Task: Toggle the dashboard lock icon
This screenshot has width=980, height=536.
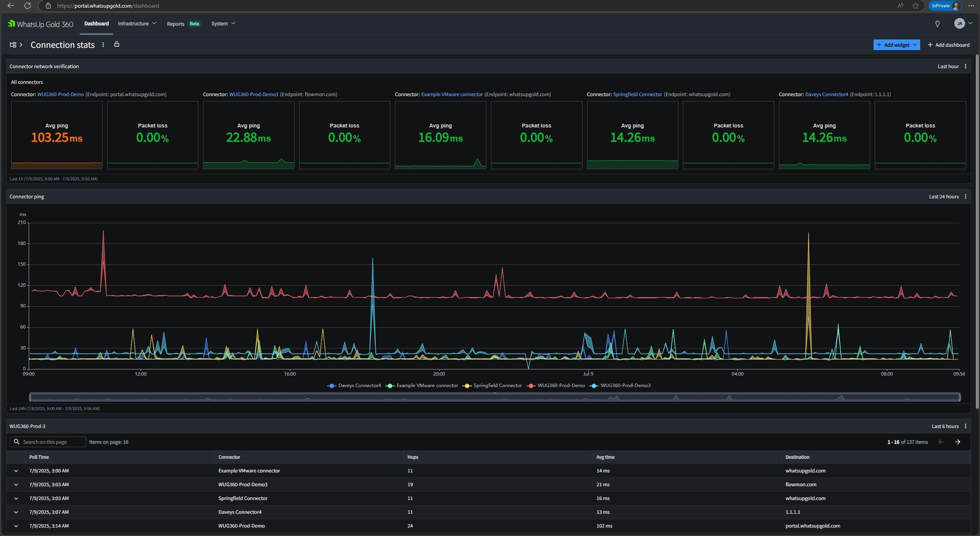Action: pyautogui.click(x=117, y=44)
